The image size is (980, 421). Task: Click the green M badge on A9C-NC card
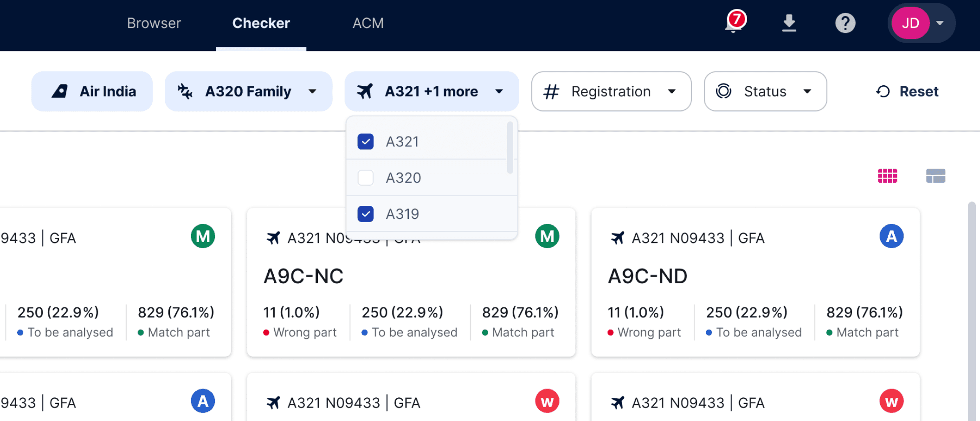tap(547, 236)
